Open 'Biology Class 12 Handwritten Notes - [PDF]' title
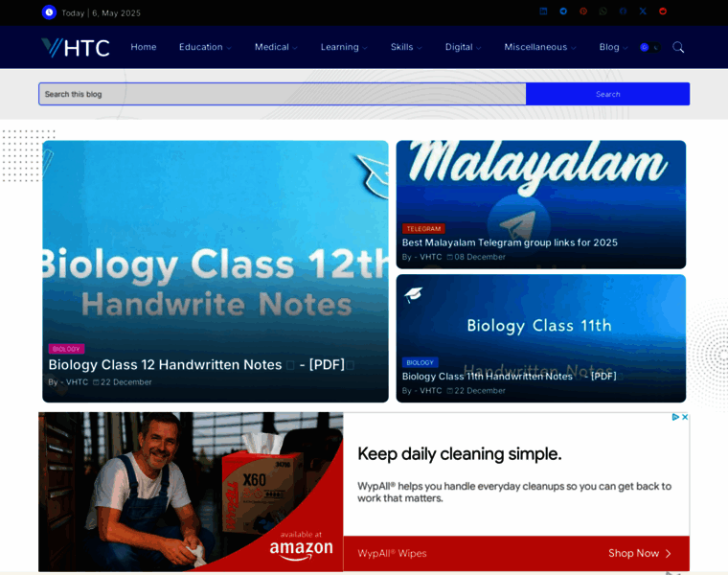728x575 pixels. pos(201,364)
